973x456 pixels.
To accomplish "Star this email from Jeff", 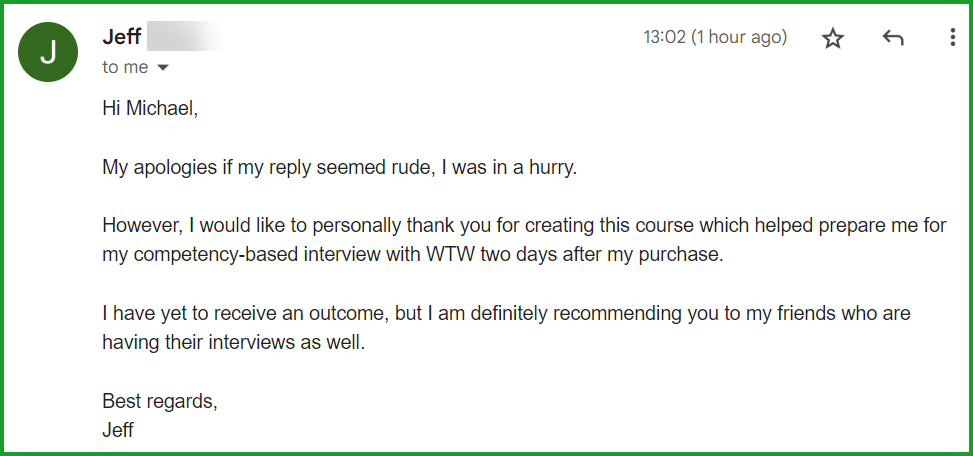I will (x=833, y=38).
